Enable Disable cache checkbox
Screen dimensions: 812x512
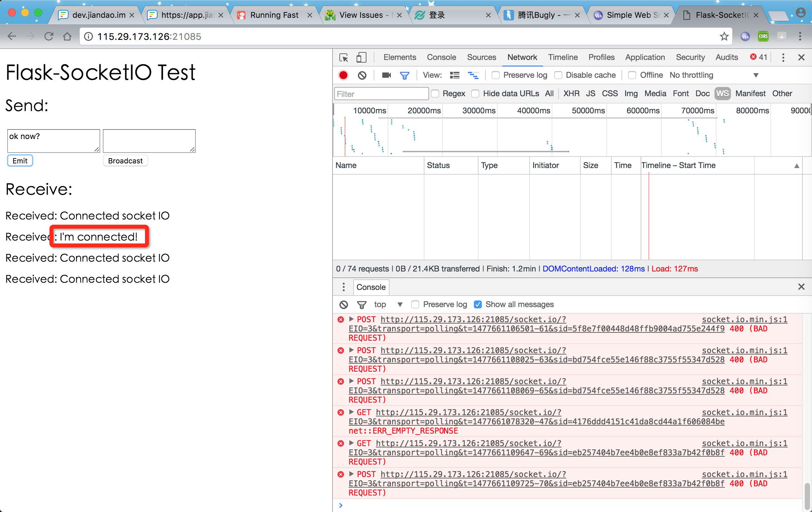point(559,75)
